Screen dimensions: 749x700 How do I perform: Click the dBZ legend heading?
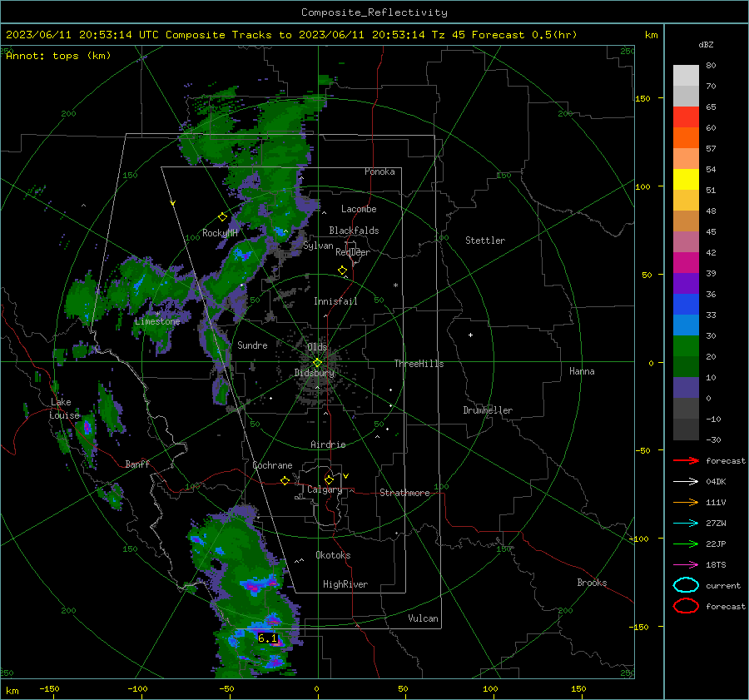(706, 45)
